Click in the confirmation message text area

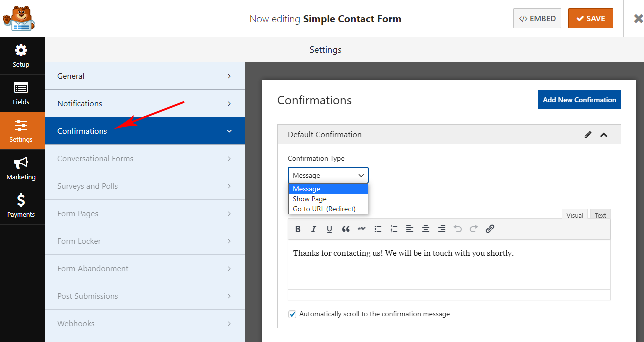click(x=449, y=265)
